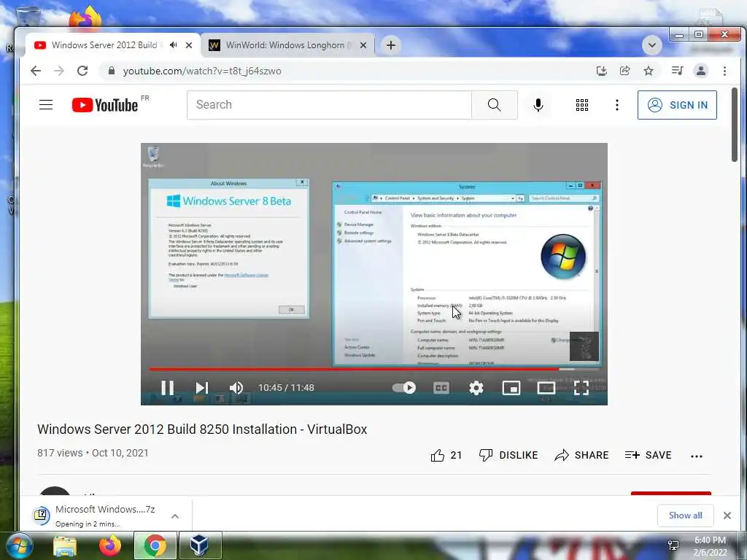
Task: Pause the YouTube video
Action: click(x=167, y=388)
